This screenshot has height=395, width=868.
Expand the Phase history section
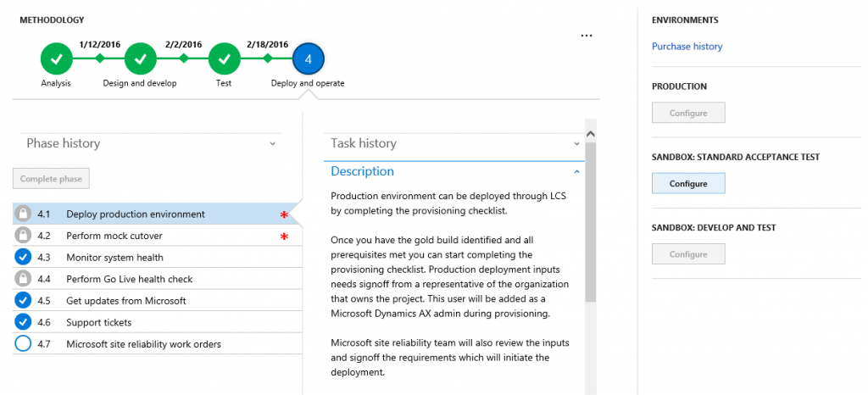[x=272, y=144]
